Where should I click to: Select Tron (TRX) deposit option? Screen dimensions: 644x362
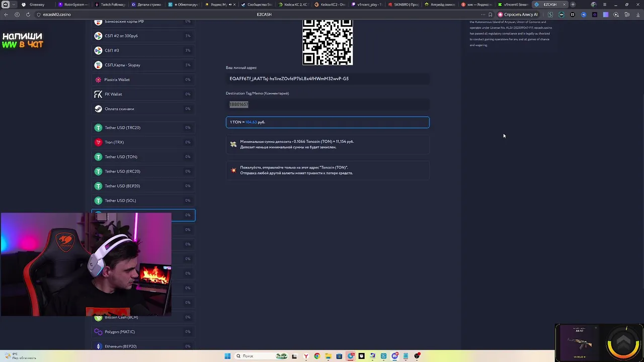[143, 142]
